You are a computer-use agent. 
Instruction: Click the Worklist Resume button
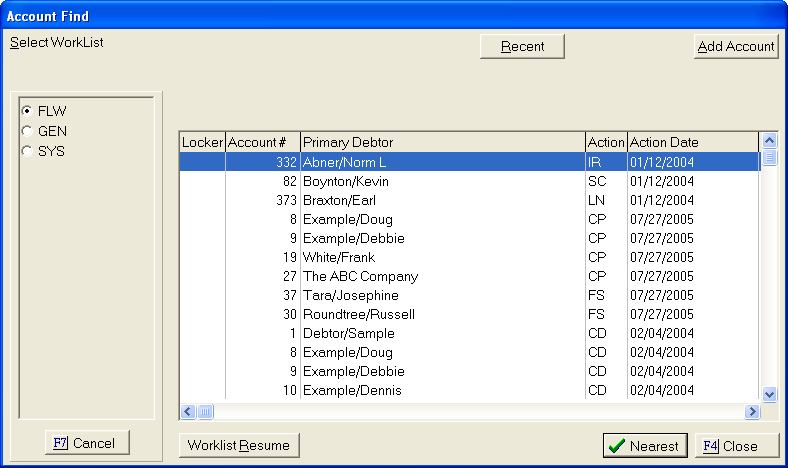239,446
